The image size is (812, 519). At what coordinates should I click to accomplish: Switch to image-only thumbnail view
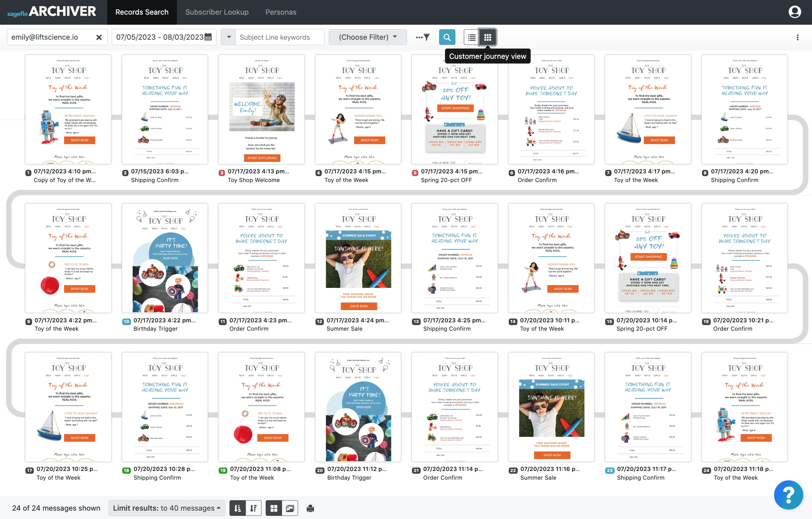[290, 508]
